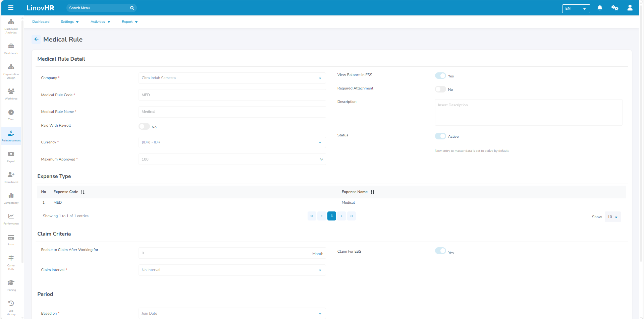Open the user profile icon
Viewport: 644px width, 319px height.
630,8
